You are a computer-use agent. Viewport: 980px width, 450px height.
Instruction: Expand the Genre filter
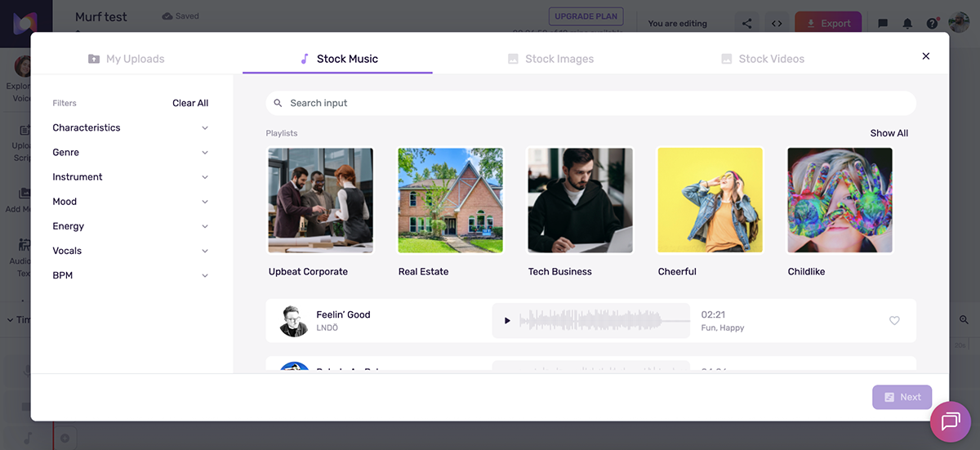[x=131, y=153]
